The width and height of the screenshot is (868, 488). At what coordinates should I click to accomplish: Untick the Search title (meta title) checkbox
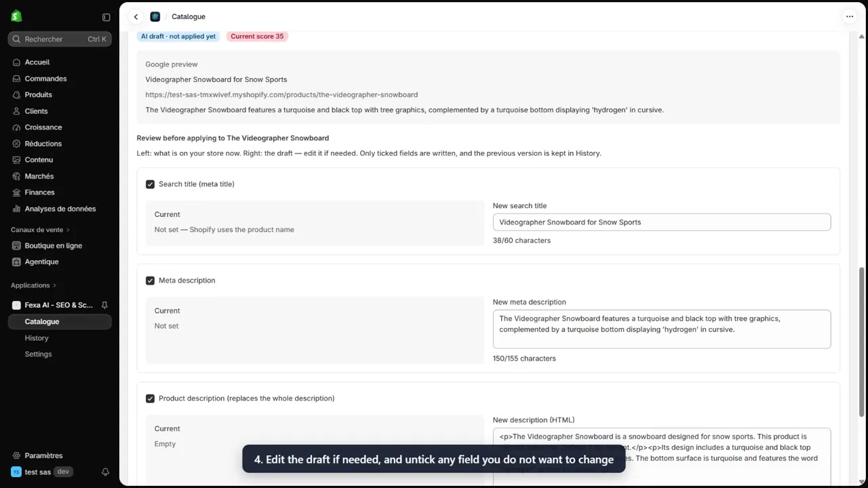150,184
